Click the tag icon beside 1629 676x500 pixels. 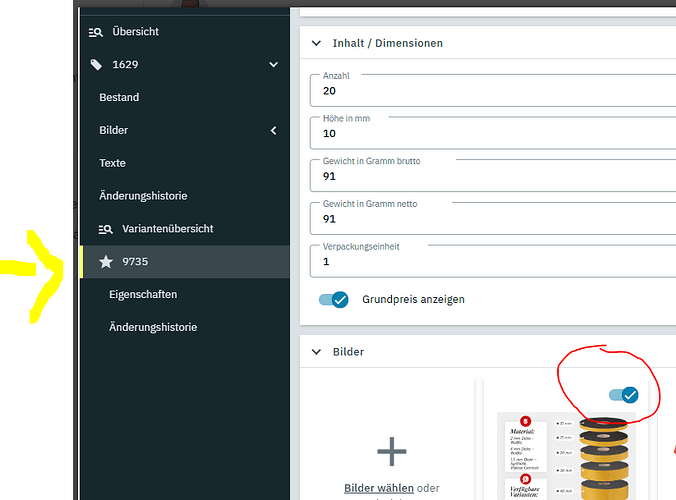[96, 65]
